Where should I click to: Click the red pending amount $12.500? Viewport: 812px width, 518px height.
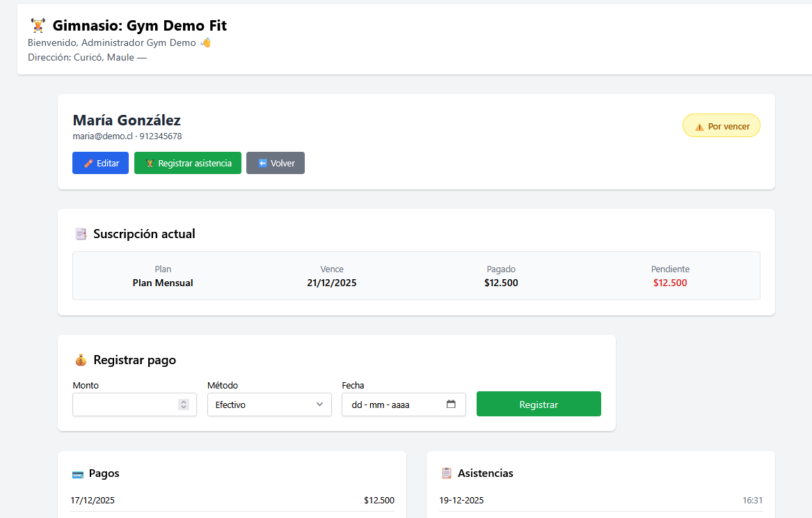pyautogui.click(x=670, y=283)
